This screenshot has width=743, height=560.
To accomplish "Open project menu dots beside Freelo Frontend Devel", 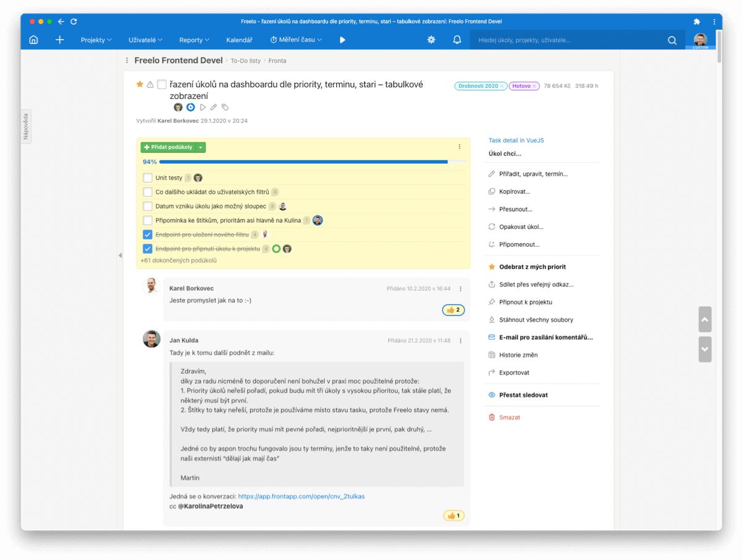I will 127,61.
